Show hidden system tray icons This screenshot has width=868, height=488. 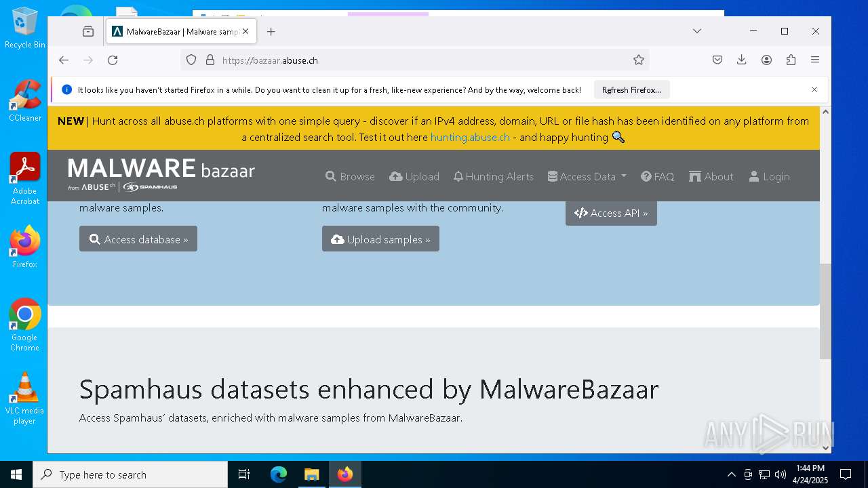coord(731,474)
